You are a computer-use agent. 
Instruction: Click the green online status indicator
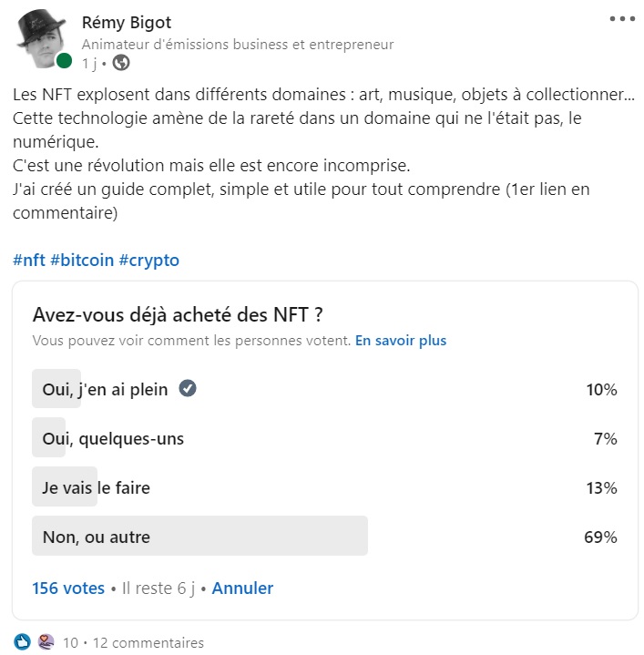pos(64,60)
